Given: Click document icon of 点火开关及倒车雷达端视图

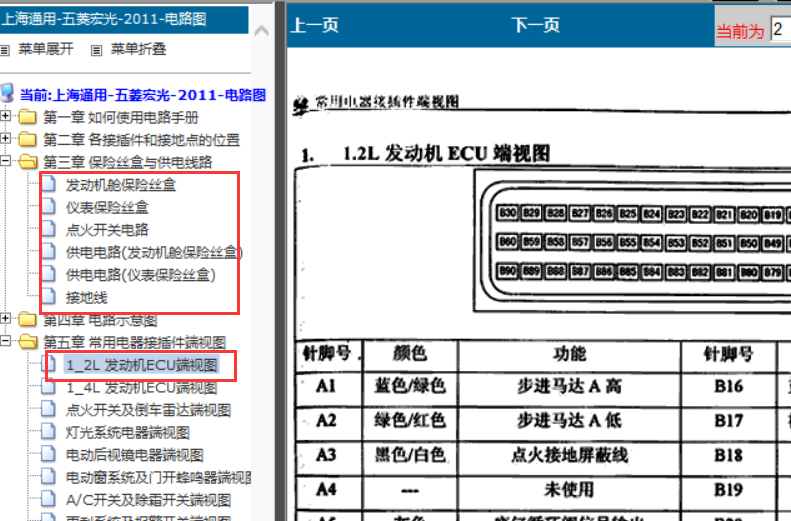Looking at the screenshot, I should [x=49, y=409].
